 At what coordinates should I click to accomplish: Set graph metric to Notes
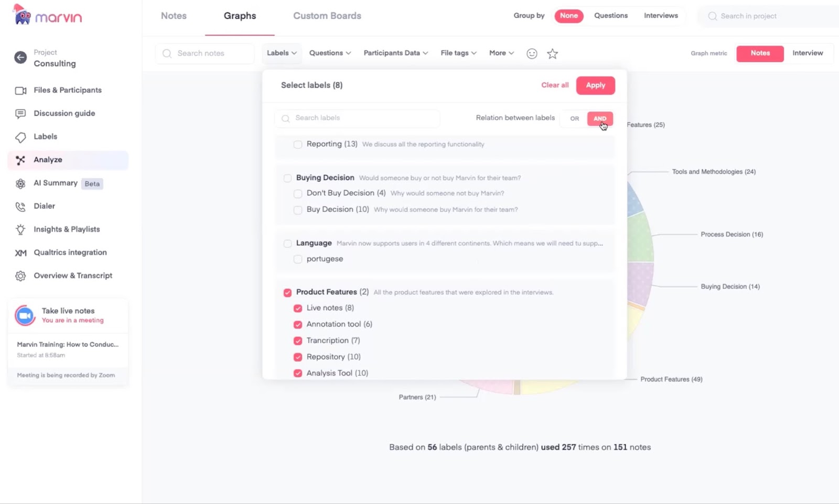click(x=760, y=53)
